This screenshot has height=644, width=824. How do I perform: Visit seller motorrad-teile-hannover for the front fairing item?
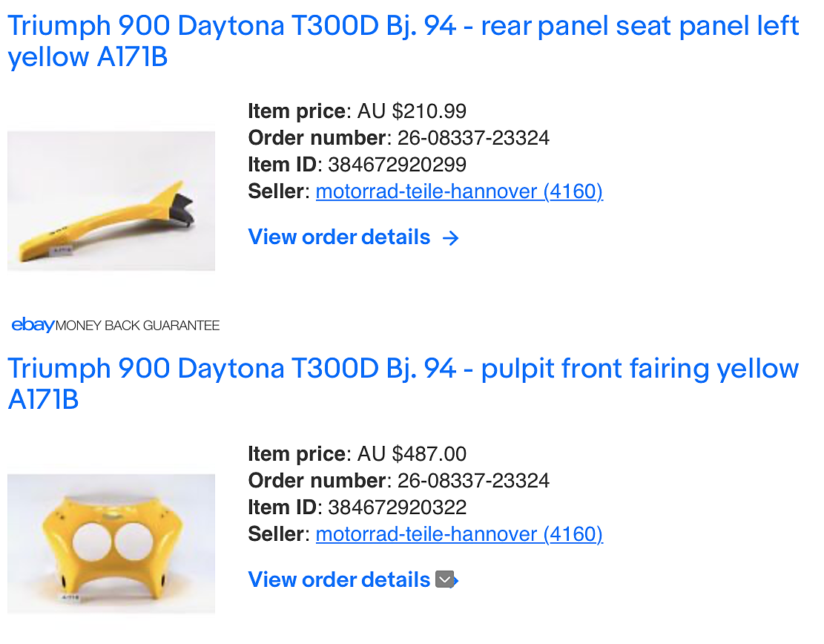[459, 534]
